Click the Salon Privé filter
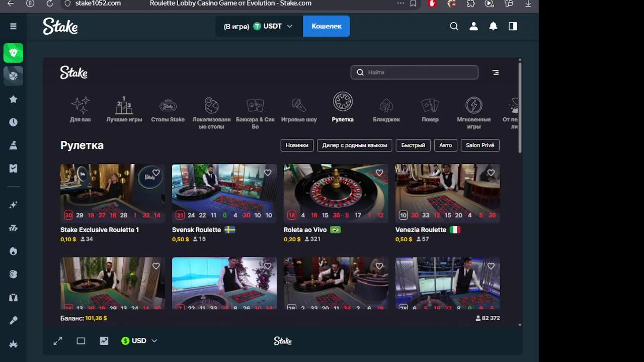This screenshot has width=644, height=362. pos(480,145)
